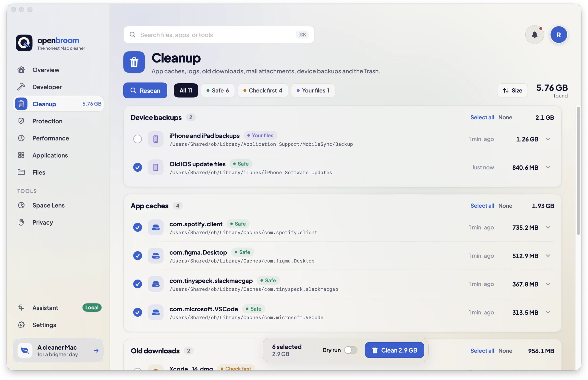588x380 pixels.
Task: Uncheck the com.tinyspeck.slackmacgap checkbox
Action: click(x=138, y=284)
